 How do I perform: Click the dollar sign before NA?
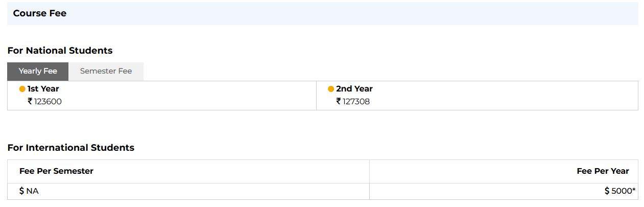tap(21, 191)
